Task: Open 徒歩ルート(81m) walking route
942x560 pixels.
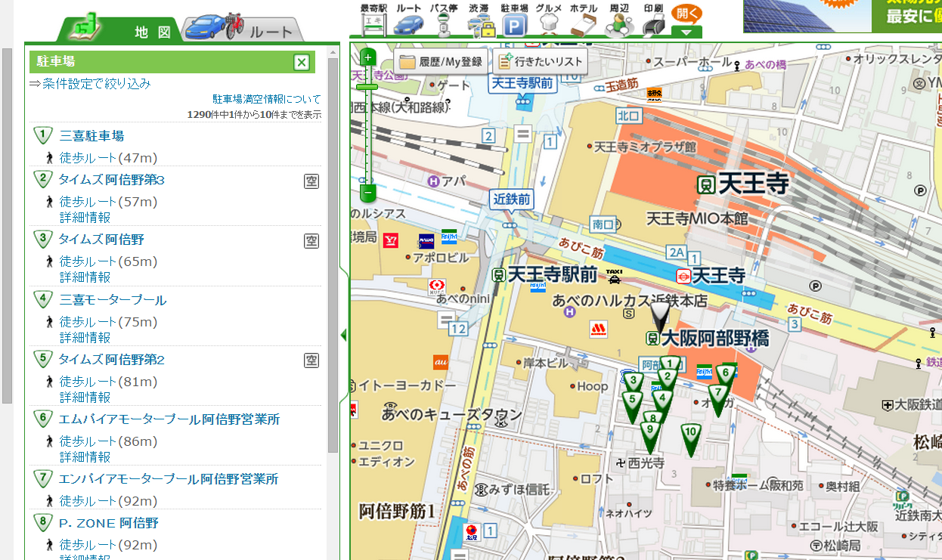Action: (x=108, y=382)
